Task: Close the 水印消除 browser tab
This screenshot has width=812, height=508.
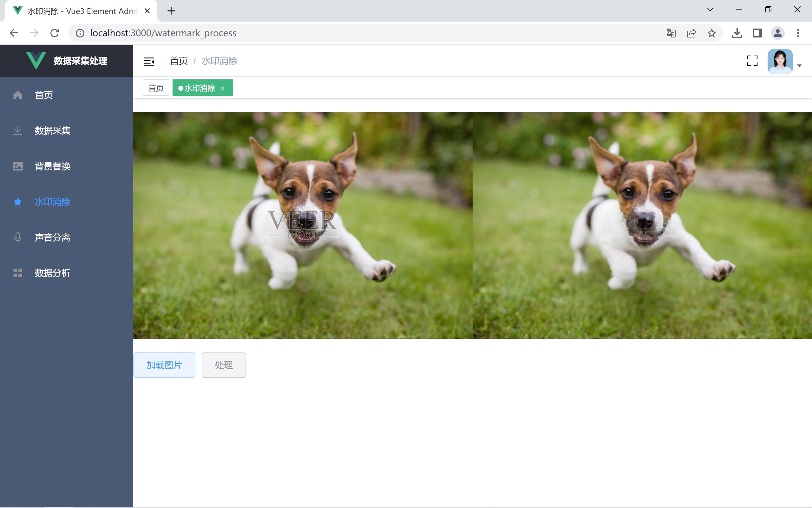Action: (x=147, y=11)
